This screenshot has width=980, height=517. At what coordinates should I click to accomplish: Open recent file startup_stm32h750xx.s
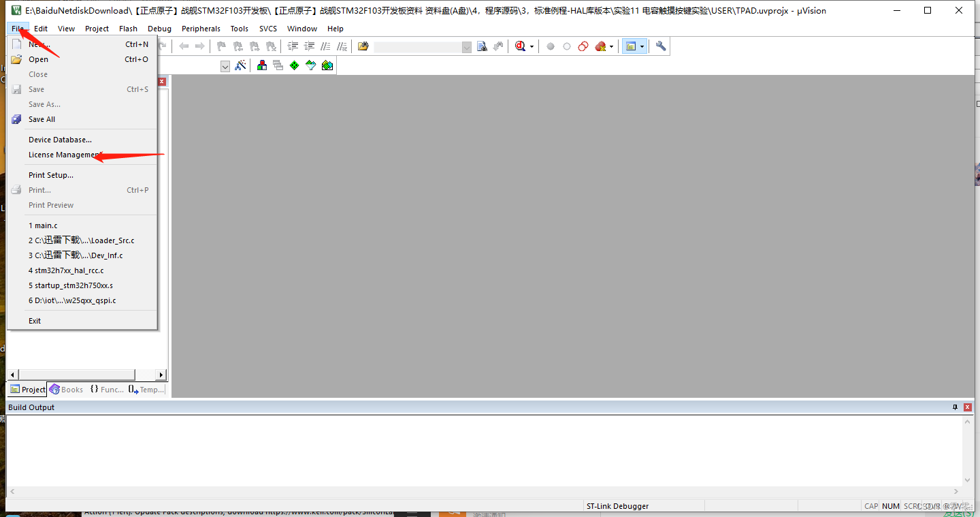click(82, 285)
